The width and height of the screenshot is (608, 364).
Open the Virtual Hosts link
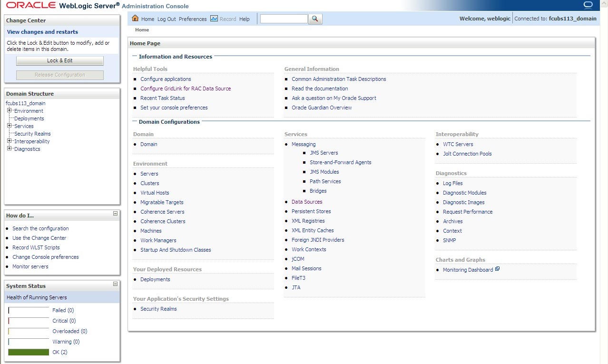(x=155, y=193)
